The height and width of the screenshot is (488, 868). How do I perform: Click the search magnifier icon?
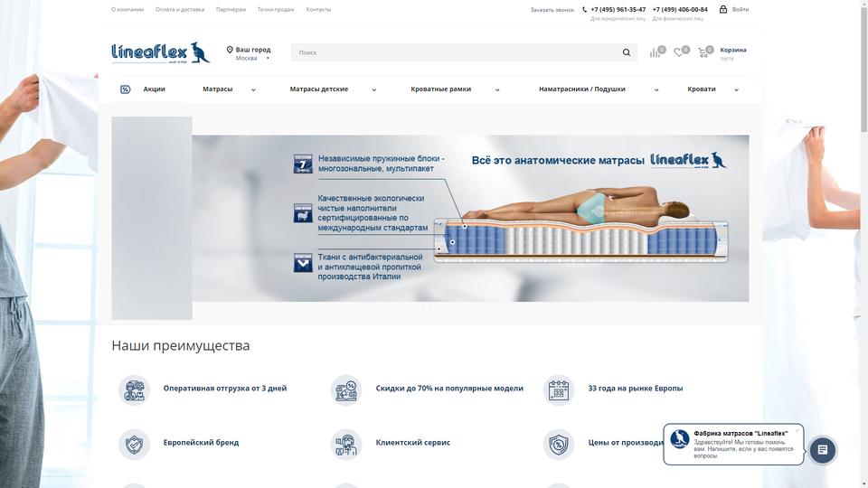[626, 52]
